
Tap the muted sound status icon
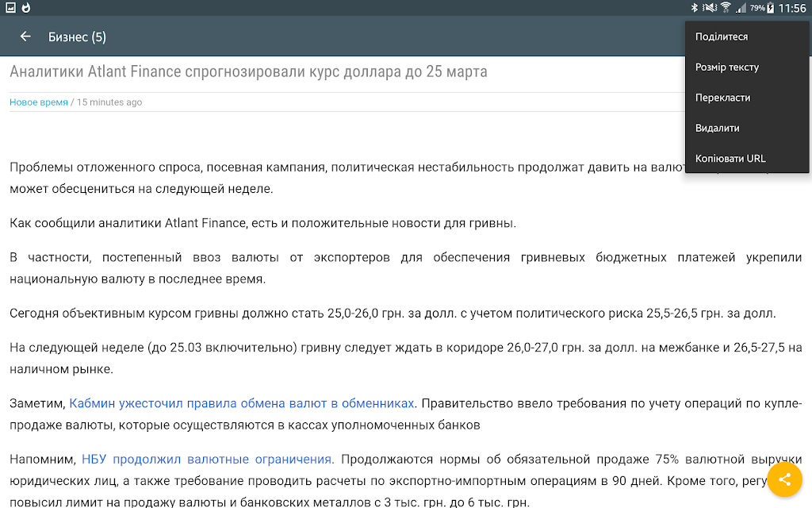point(710,7)
